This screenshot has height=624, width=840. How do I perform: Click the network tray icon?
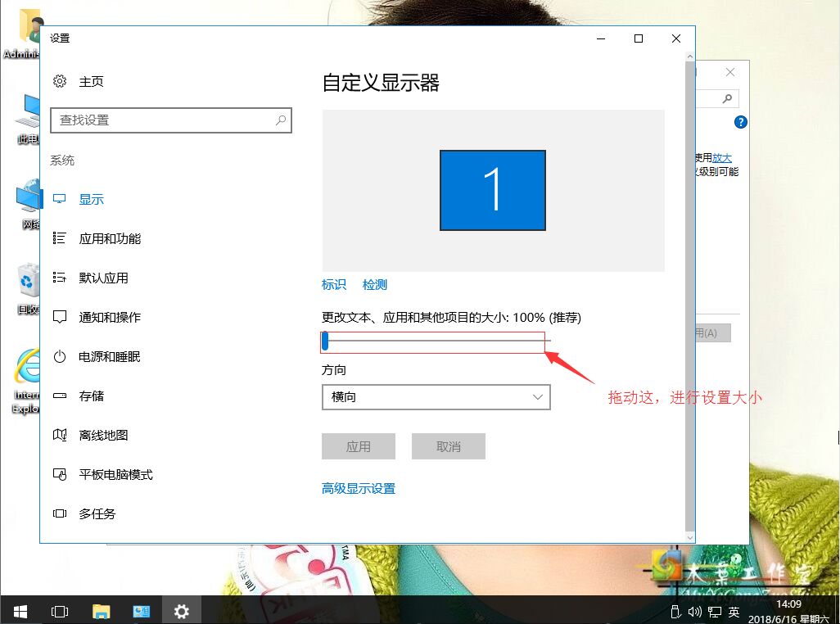click(715, 612)
